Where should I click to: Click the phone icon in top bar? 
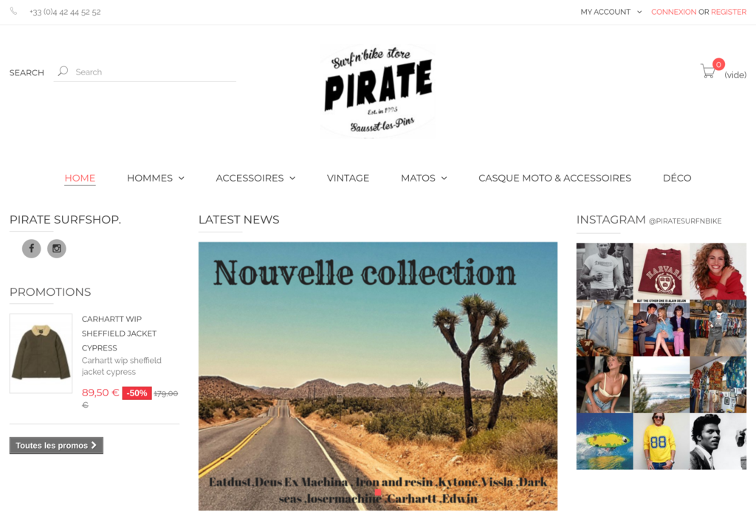[13, 11]
